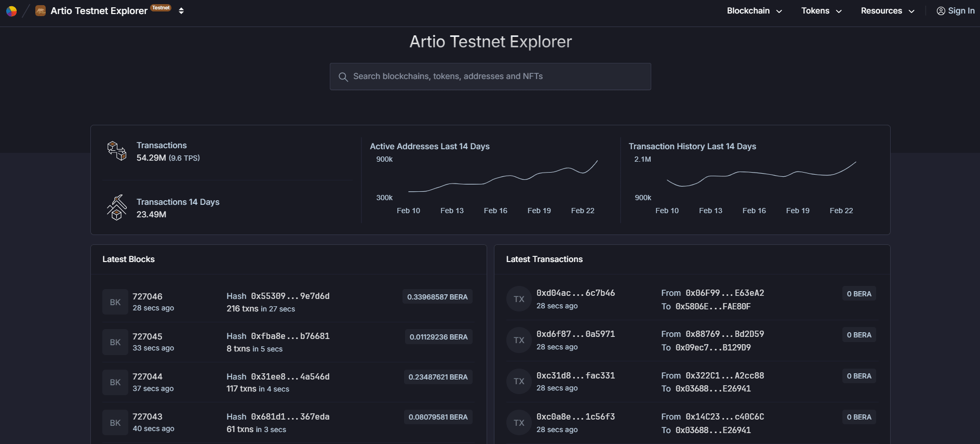Screen dimensions: 980x444
Task: Open transaction 0xc0a8e...1c56f3
Action: pos(575,416)
